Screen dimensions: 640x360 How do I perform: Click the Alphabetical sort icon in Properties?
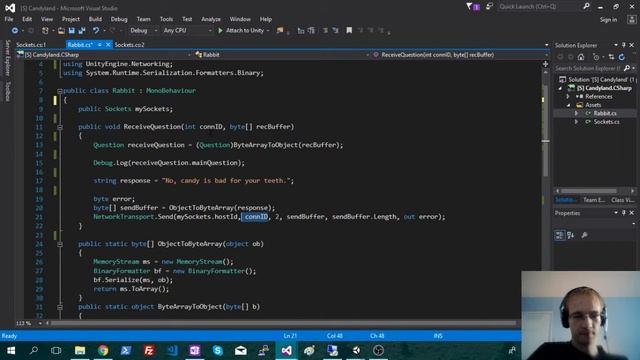(571, 235)
